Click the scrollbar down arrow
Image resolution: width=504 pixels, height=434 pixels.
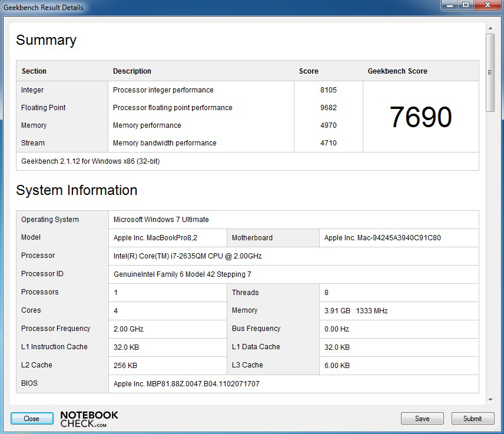click(490, 400)
